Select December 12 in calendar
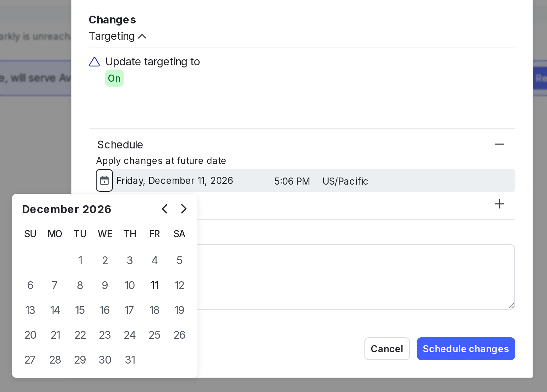 (179, 285)
